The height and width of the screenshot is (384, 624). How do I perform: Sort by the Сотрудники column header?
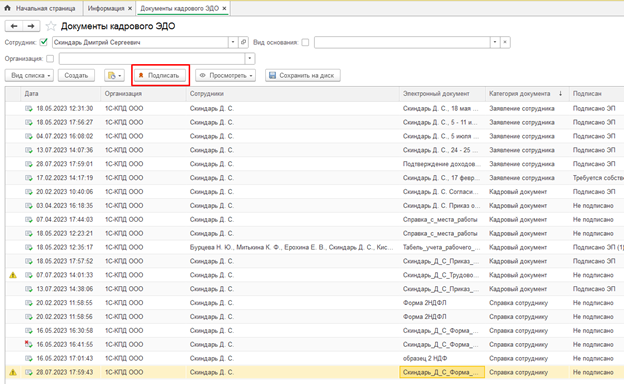pyautogui.click(x=292, y=94)
